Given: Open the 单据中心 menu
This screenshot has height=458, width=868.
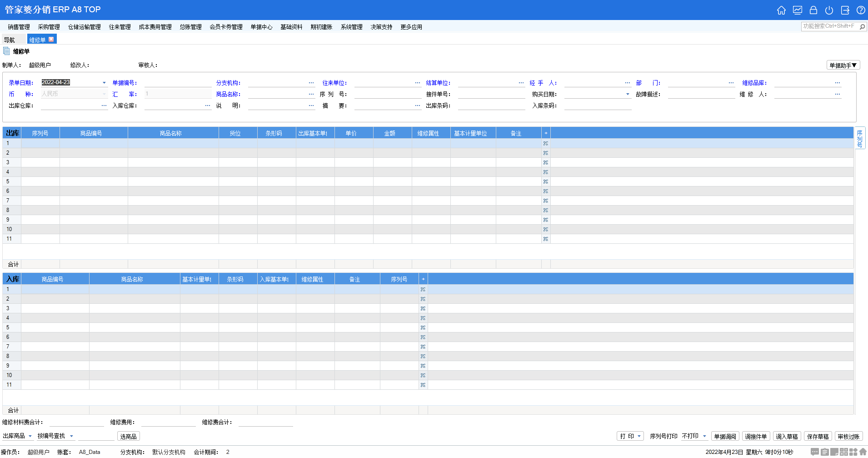Looking at the screenshot, I should 261,27.
